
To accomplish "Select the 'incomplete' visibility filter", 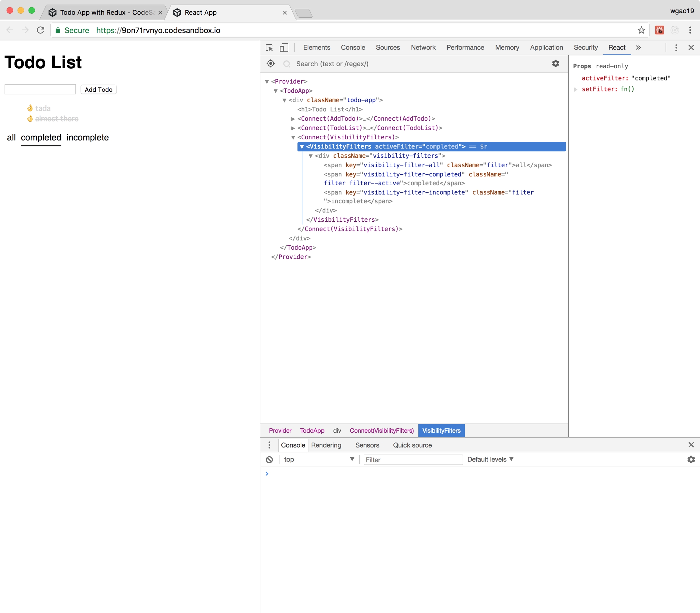I will tap(87, 138).
